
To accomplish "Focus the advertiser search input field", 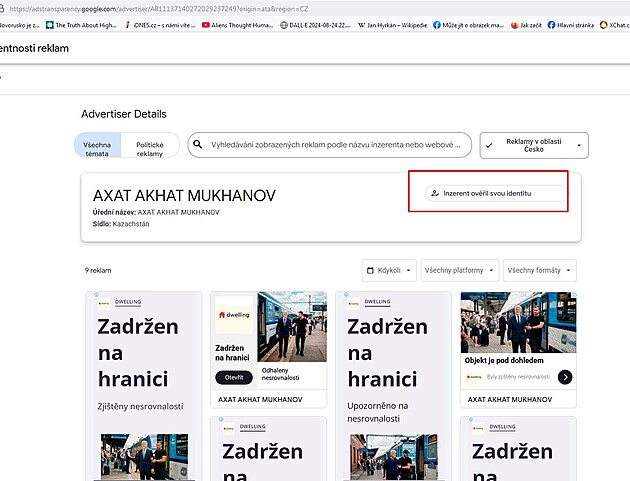I will [x=329, y=145].
